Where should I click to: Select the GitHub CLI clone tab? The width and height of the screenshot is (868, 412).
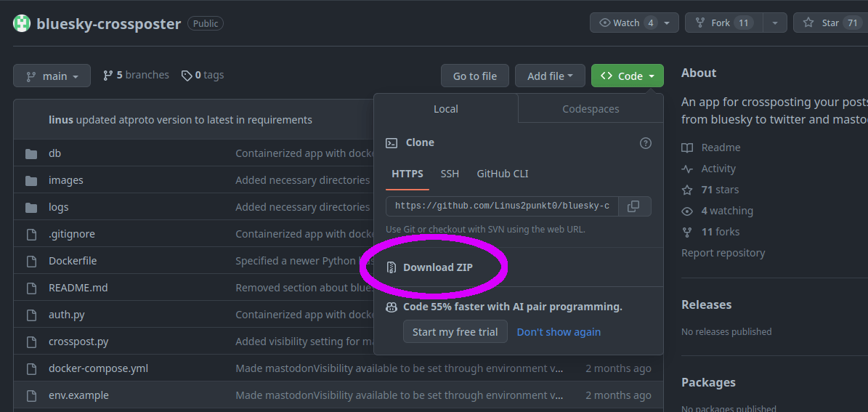tap(502, 174)
